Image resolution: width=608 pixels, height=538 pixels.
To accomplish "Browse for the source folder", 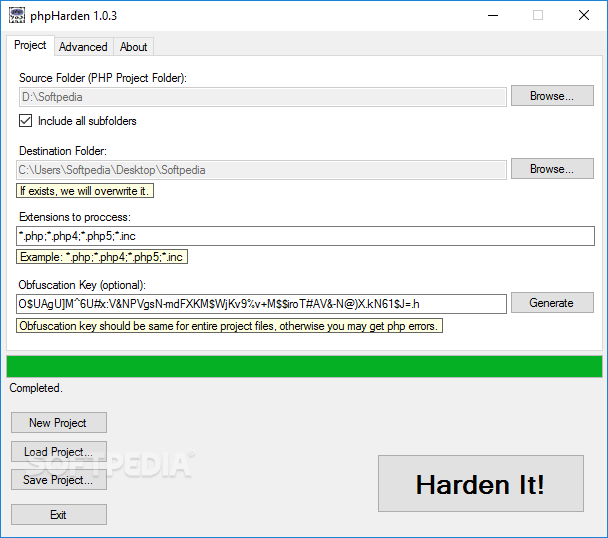I will (x=552, y=96).
